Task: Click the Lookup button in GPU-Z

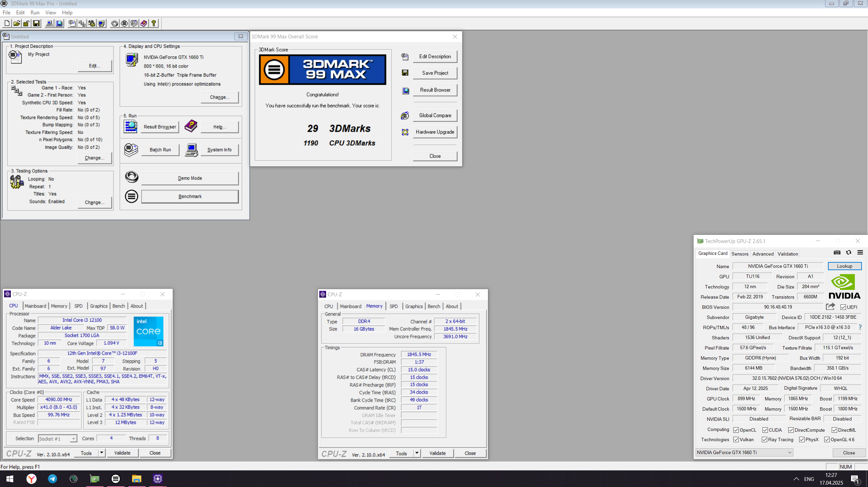Action: coord(844,266)
